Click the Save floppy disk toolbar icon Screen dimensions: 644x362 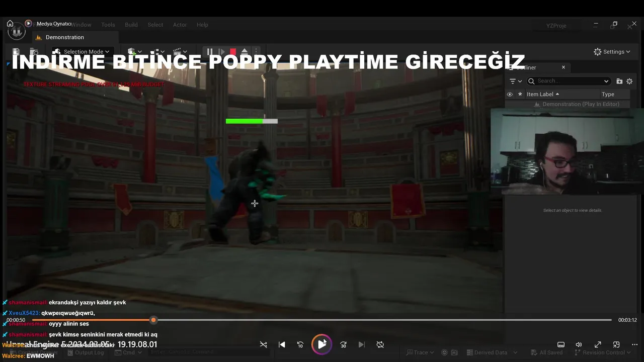click(x=16, y=52)
